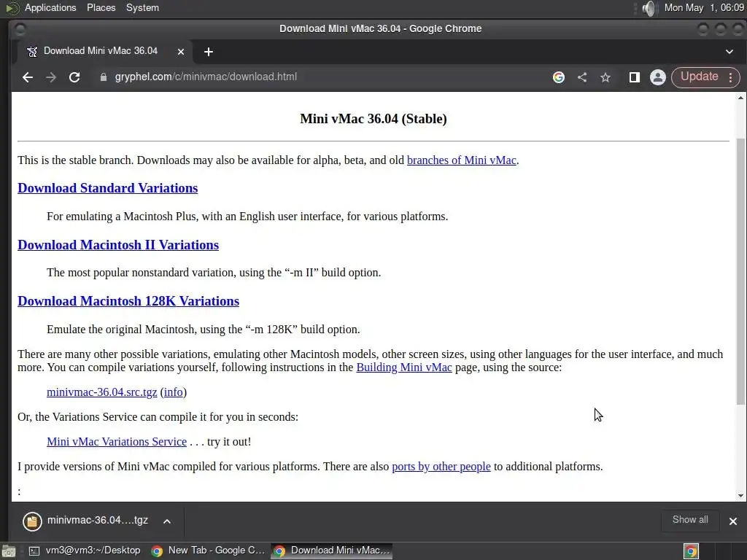Click the page vertical scrollbar

coord(740,271)
